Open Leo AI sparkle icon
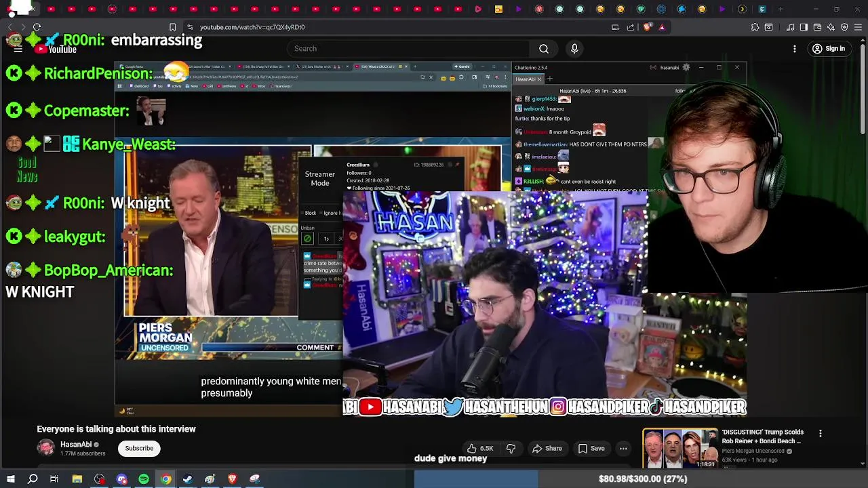This screenshot has height=488, width=868. [831, 27]
